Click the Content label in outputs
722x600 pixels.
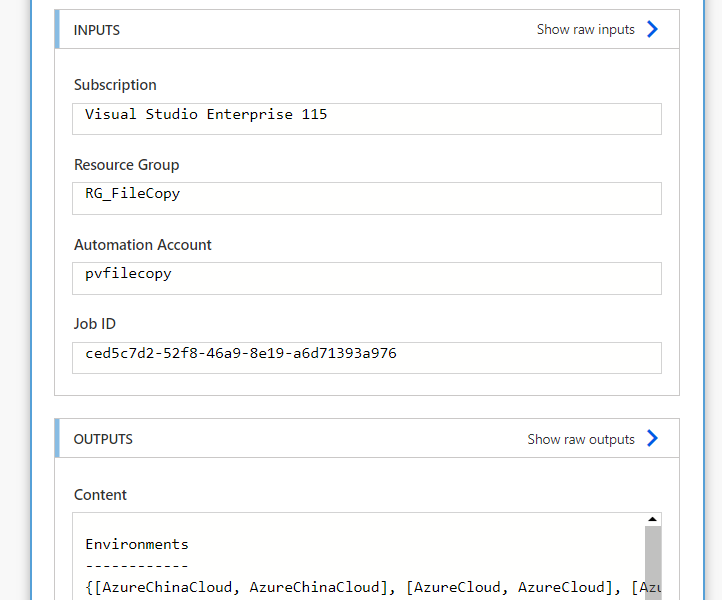click(x=100, y=495)
